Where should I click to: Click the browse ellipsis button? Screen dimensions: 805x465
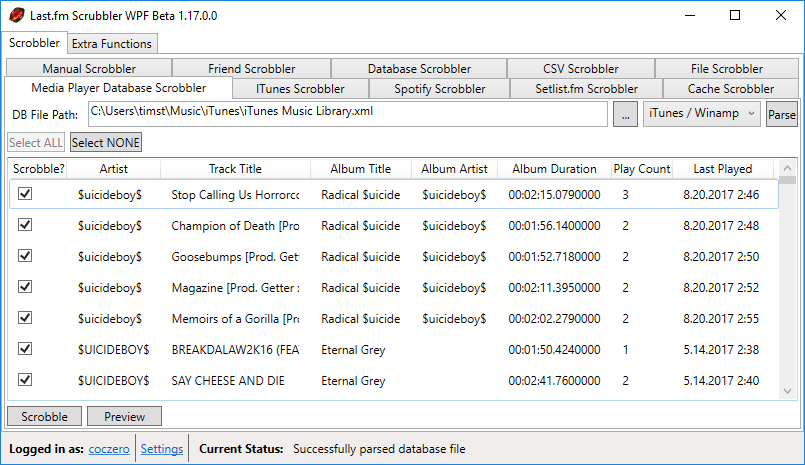[x=625, y=115]
